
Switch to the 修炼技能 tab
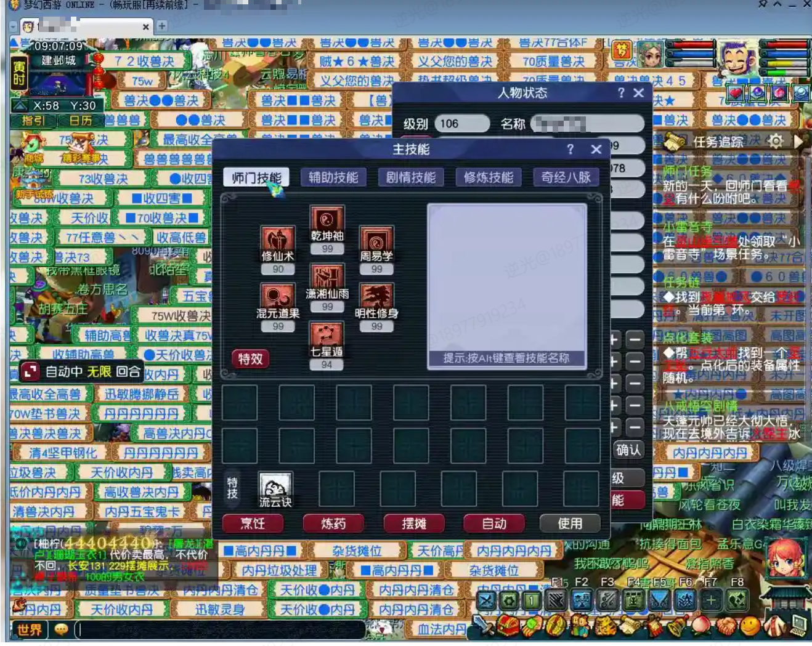click(x=489, y=178)
